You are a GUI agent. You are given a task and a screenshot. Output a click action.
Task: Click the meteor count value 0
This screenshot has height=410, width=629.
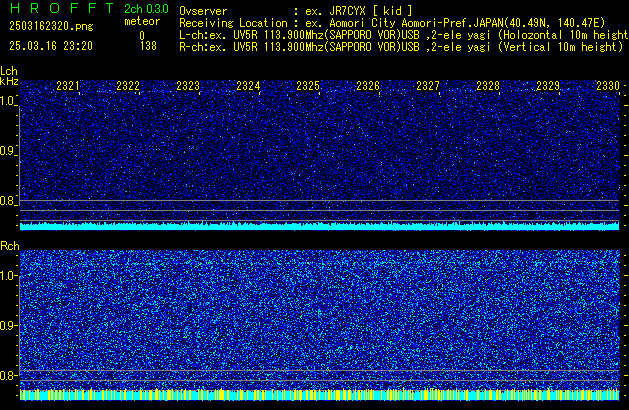(142, 36)
